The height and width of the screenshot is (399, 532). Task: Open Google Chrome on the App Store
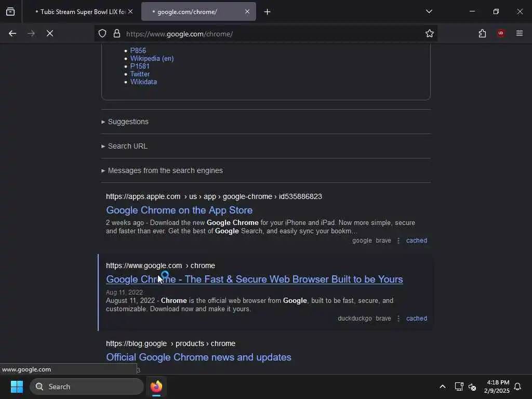click(179, 210)
